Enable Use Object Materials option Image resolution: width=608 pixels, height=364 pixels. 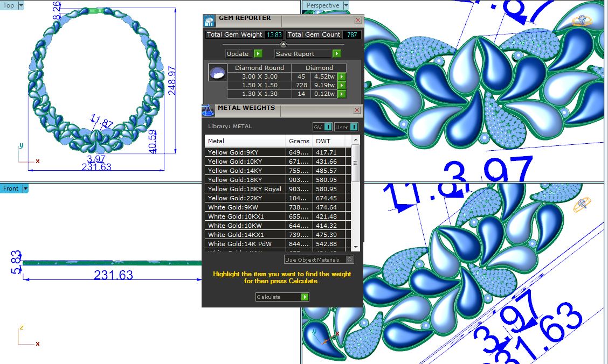point(350,260)
